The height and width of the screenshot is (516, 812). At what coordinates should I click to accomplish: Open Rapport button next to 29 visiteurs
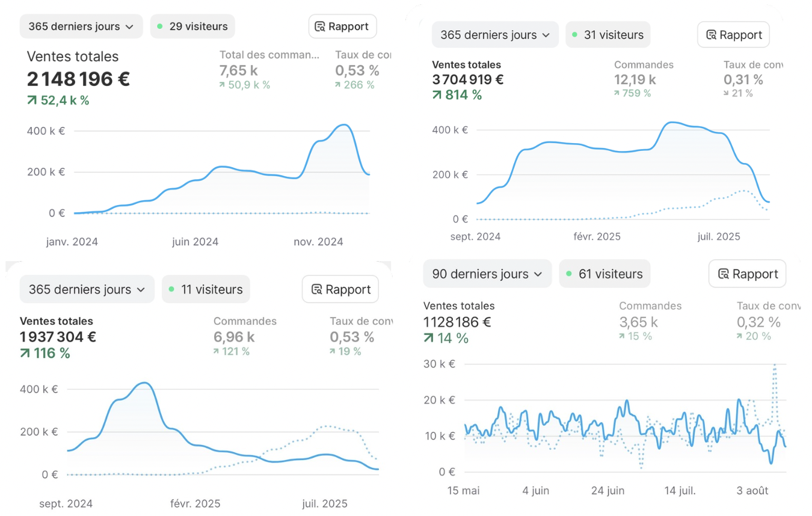pos(342,26)
